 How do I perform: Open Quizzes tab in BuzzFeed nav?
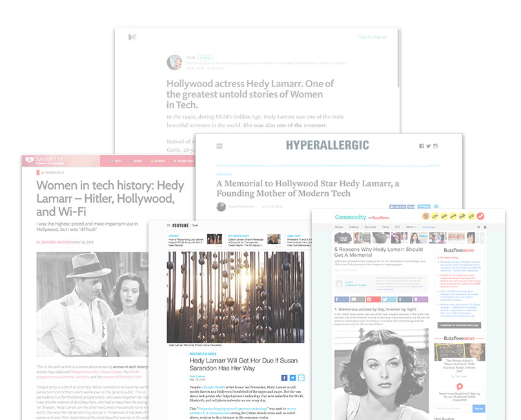coord(370,227)
